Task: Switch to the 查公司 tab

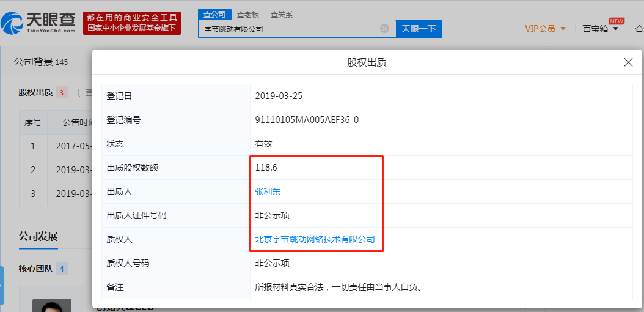Action: click(215, 14)
